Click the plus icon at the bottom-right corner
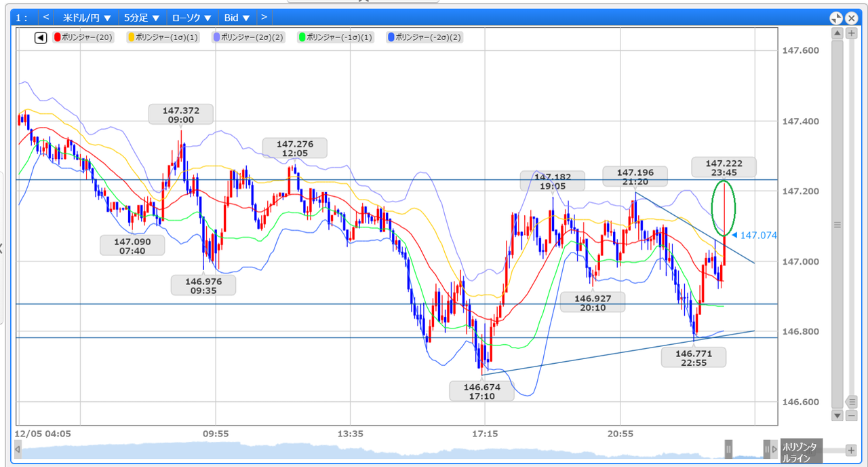 pos(851,449)
